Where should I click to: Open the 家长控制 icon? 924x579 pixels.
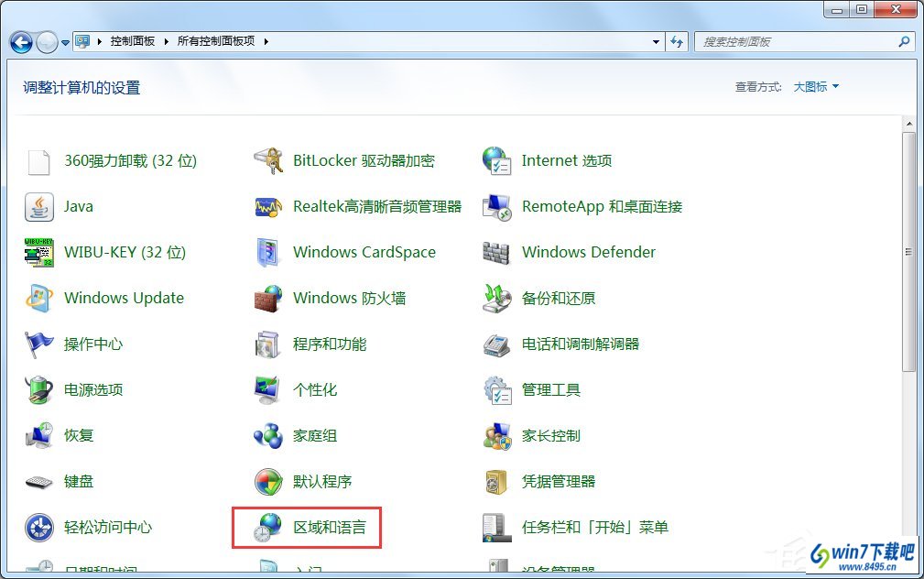tap(496, 436)
